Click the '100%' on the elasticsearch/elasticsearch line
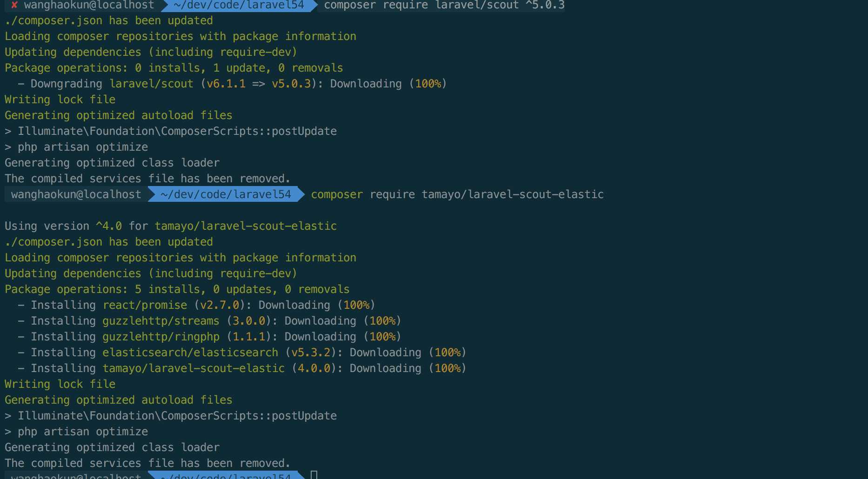The height and width of the screenshot is (479, 868). [447, 353]
